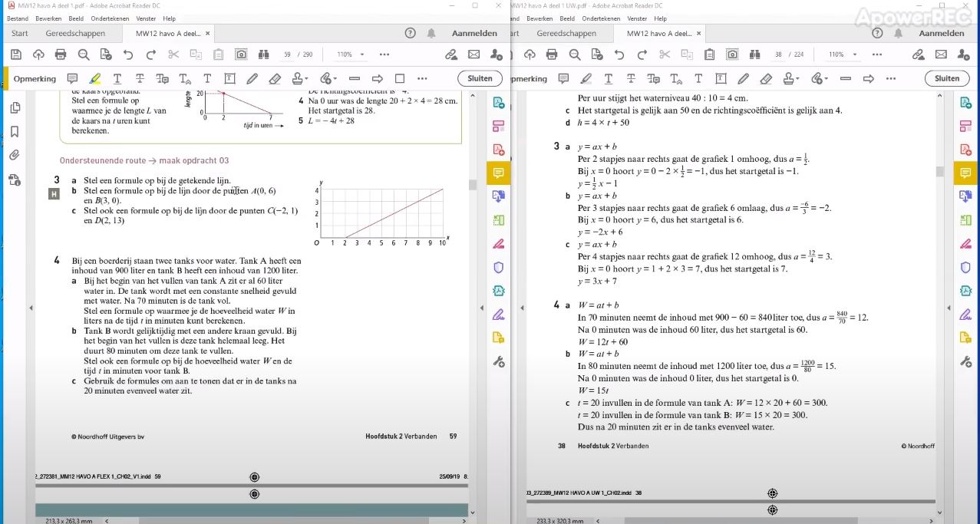Click Fill & Sign pen tool in middle pane
Viewport: 980px width, 524px height.
point(499,315)
